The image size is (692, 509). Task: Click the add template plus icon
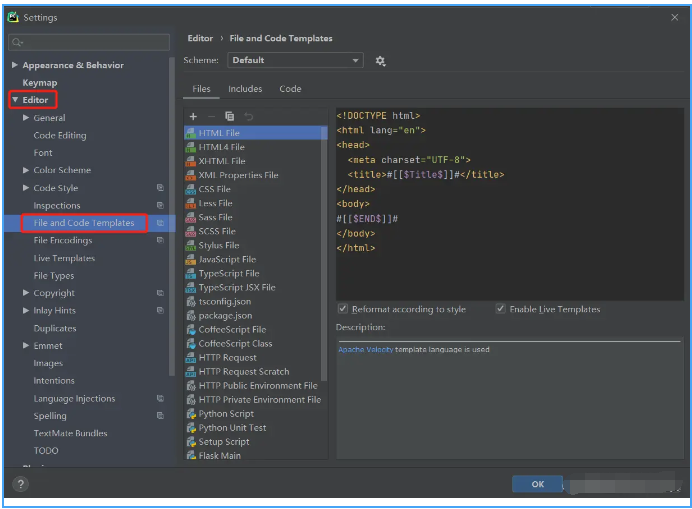(x=193, y=117)
